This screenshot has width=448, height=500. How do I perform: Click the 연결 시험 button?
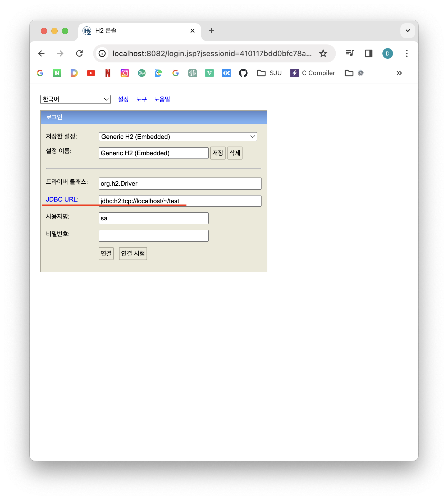133,253
